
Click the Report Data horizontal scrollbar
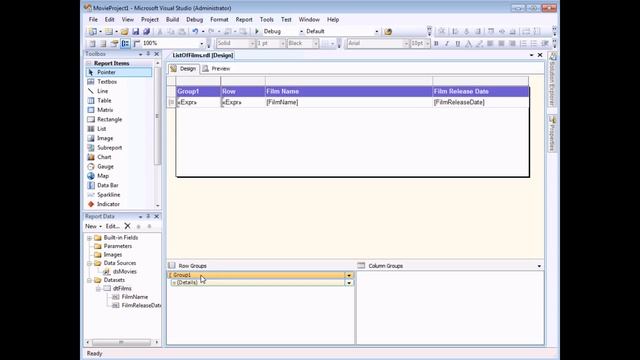click(122, 342)
